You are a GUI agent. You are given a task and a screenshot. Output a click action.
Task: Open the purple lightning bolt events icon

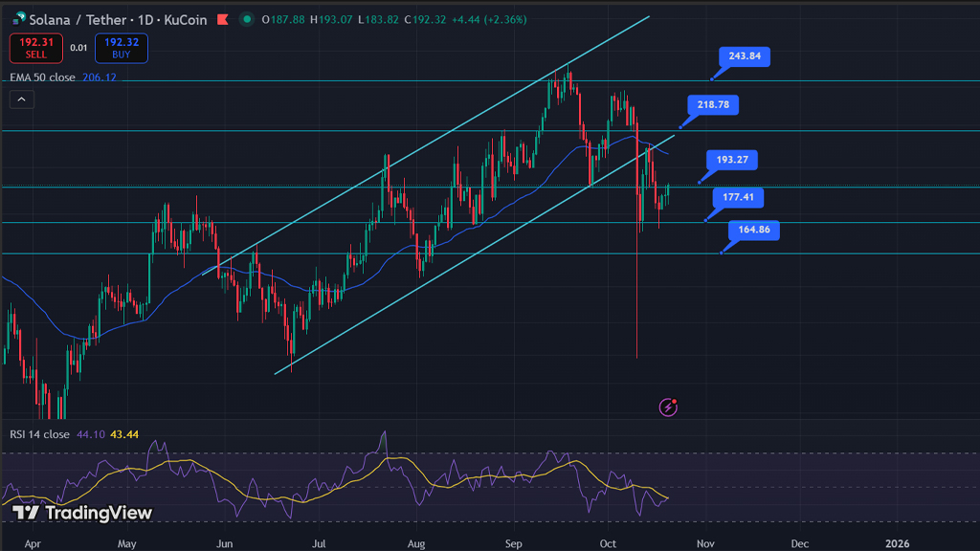(x=668, y=408)
